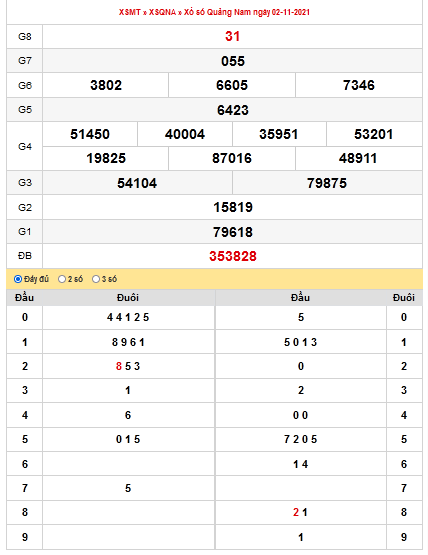Click G5 result 6423
The height and width of the screenshot is (555, 428).
tap(233, 110)
